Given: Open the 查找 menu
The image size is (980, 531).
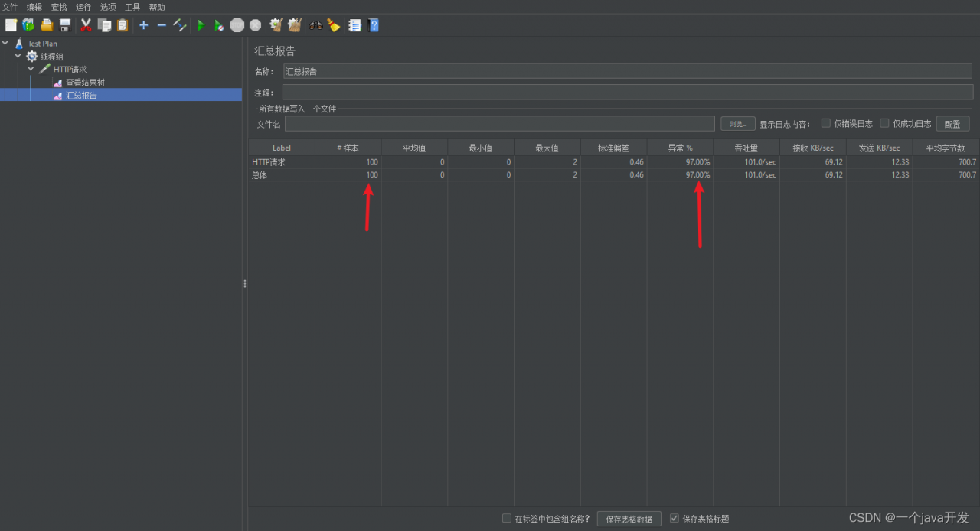Looking at the screenshot, I should [x=59, y=7].
